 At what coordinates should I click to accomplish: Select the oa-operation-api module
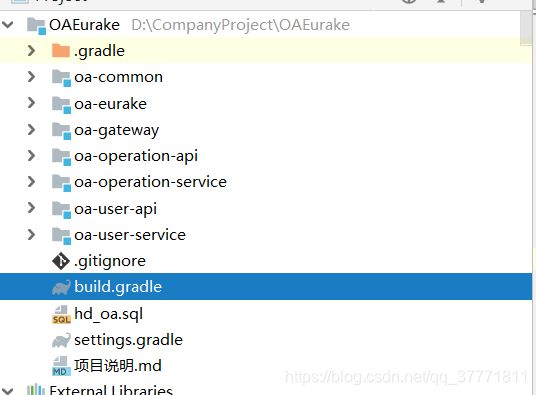click(x=136, y=157)
